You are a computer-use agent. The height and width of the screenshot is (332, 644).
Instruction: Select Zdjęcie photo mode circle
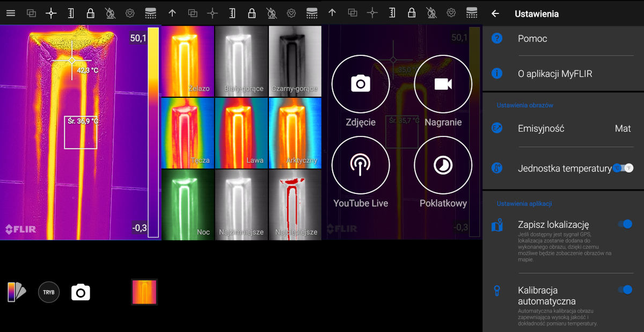[361, 84]
